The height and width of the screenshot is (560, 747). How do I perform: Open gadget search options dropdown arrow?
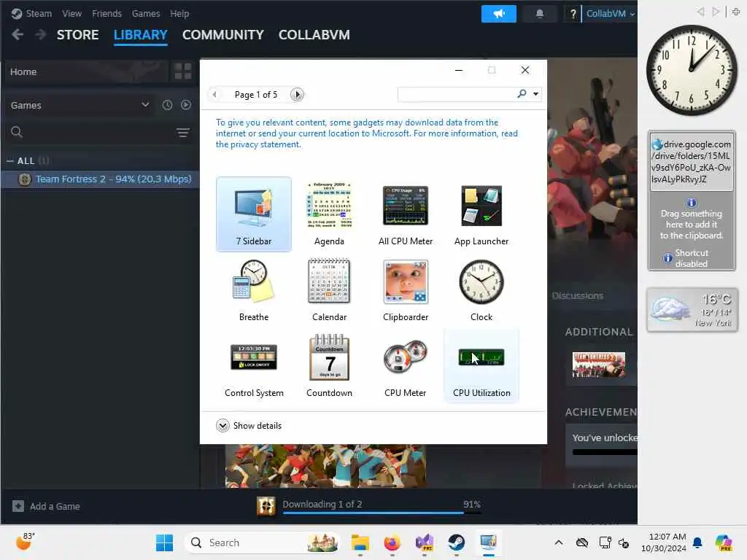tap(536, 94)
